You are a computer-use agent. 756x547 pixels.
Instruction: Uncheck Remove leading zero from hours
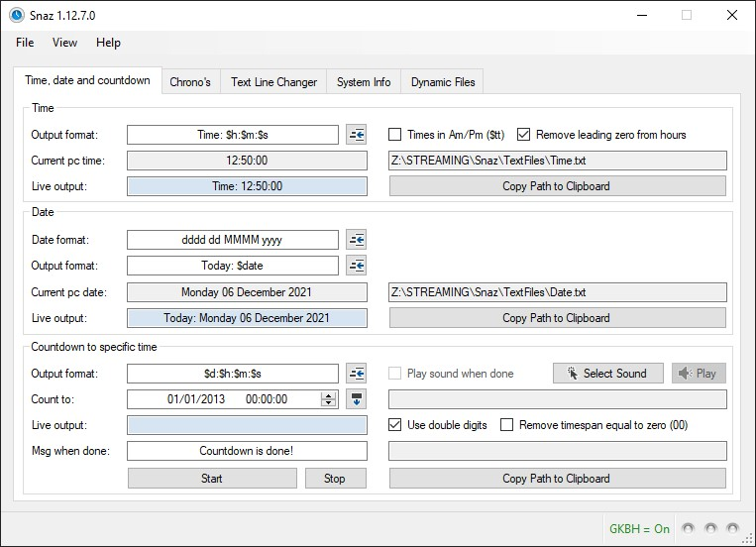524,135
